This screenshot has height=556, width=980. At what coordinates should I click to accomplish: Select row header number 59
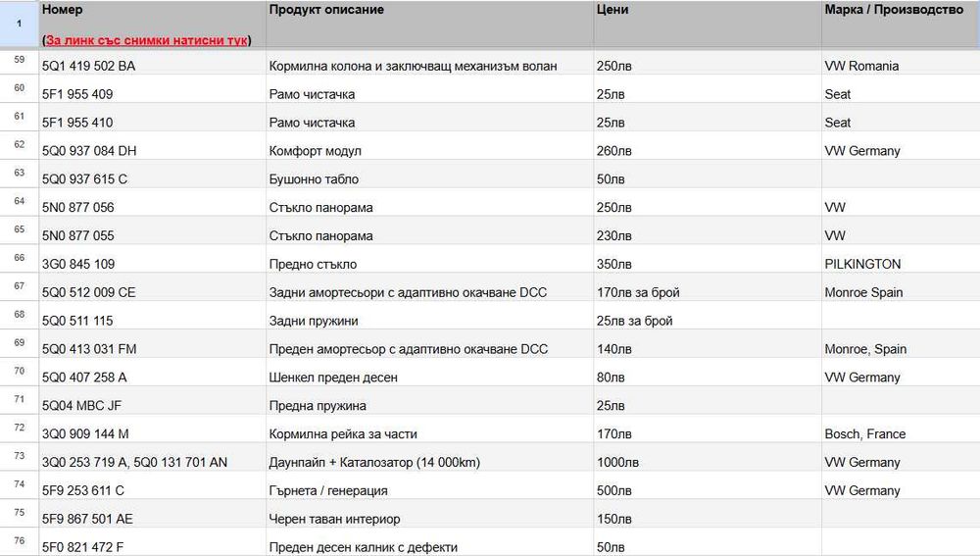click(19, 60)
